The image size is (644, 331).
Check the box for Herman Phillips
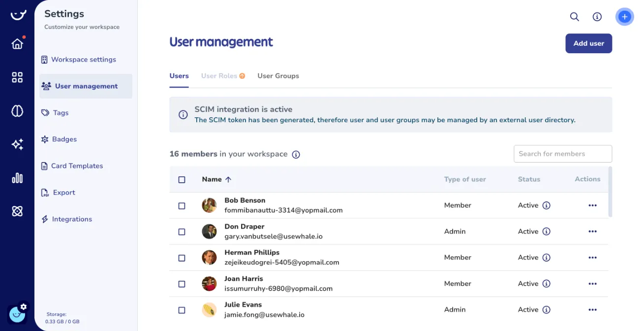[x=182, y=258]
